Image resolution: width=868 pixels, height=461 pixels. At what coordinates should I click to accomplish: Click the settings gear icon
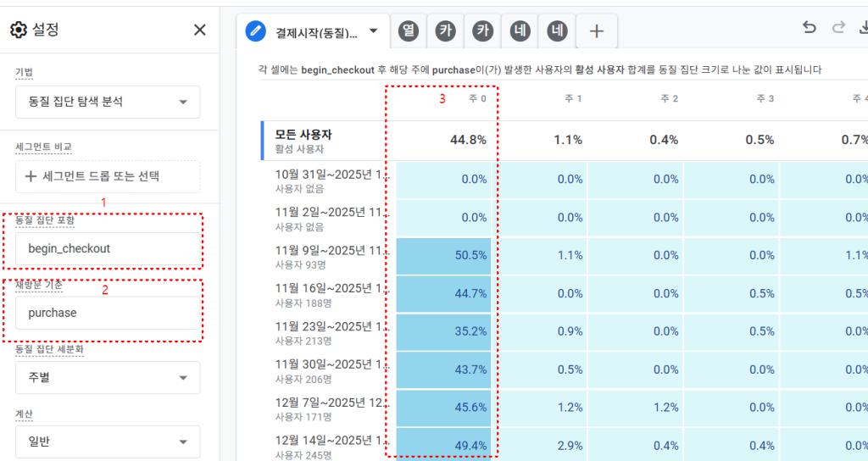[19, 31]
